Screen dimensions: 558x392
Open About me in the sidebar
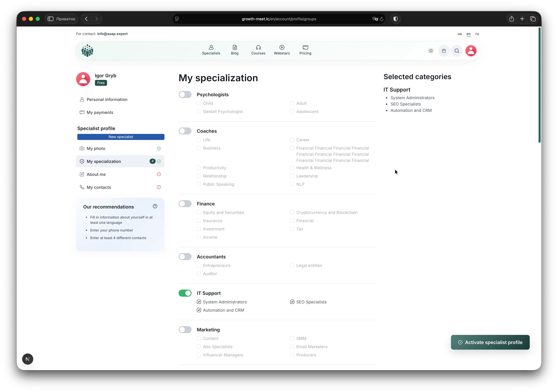[x=96, y=174]
